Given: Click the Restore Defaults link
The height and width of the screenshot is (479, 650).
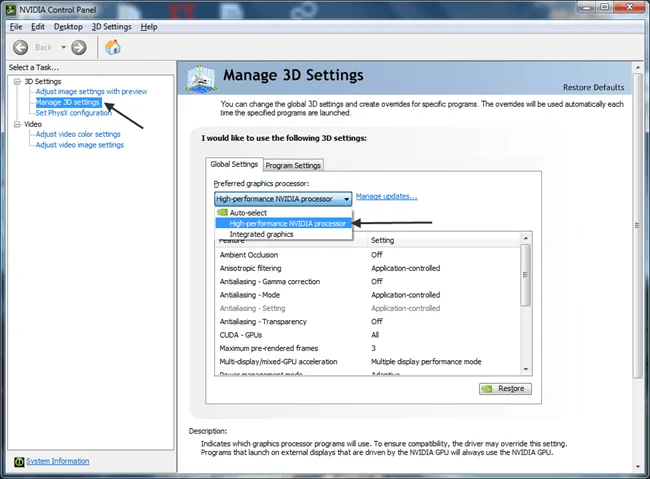Looking at the screenshot, I should click(593, 88).
